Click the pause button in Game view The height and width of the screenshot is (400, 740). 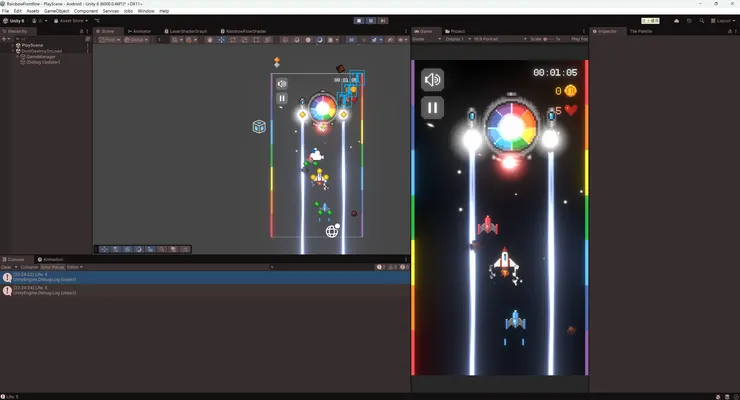coord(432,108)
